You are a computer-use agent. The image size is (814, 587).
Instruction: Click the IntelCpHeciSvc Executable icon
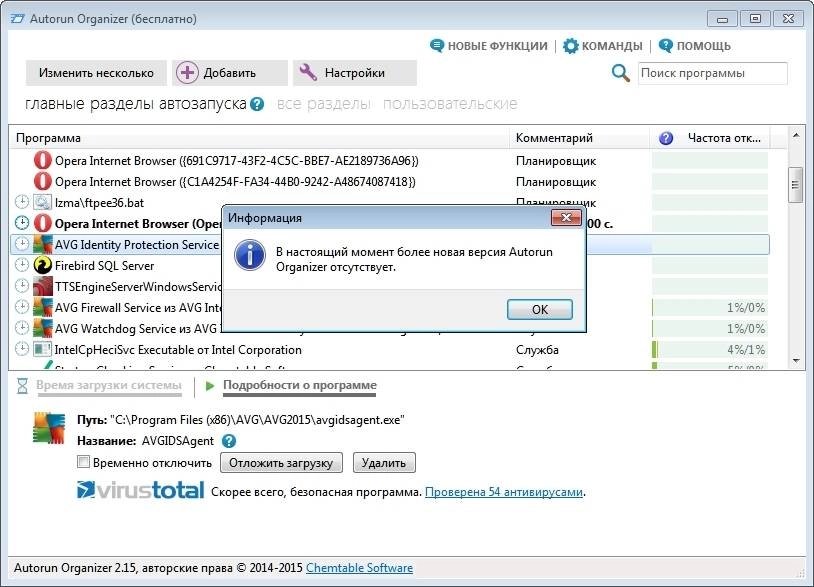[43, 349]
